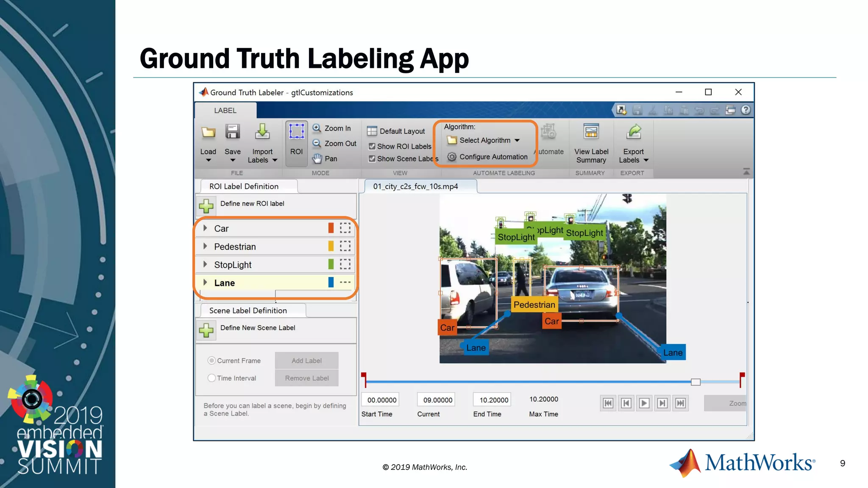Click the video timeline slider handle
868x488 pixels.
696,382
